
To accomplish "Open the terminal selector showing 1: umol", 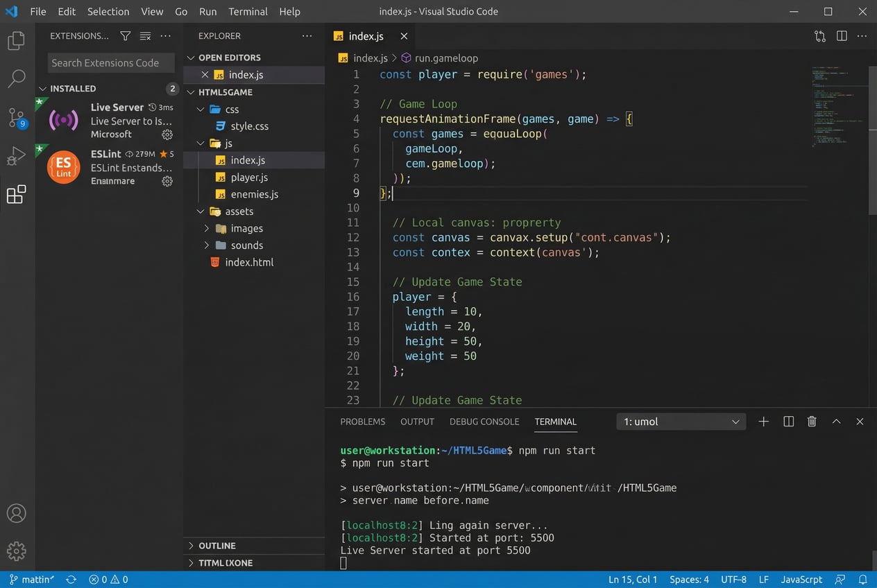I will tap(680, 421).
